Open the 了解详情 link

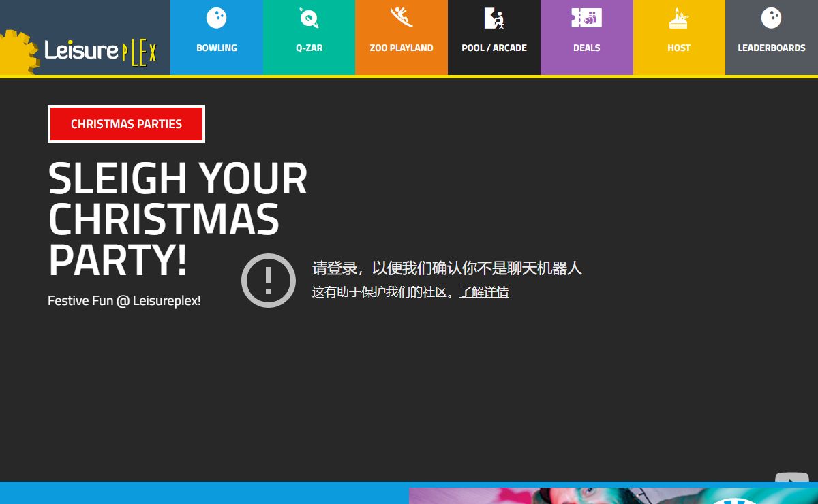484,292
